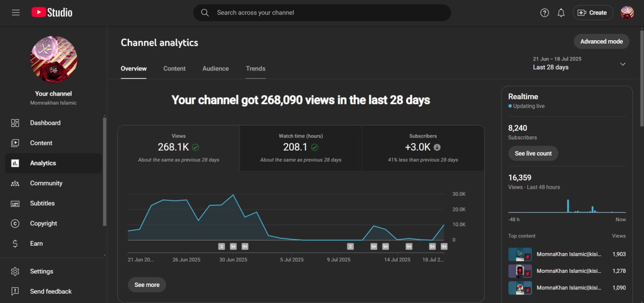Click the last 9+ marker on the chart
The image size is (644, 303).
pyautogui.click(x=444, y=247)
